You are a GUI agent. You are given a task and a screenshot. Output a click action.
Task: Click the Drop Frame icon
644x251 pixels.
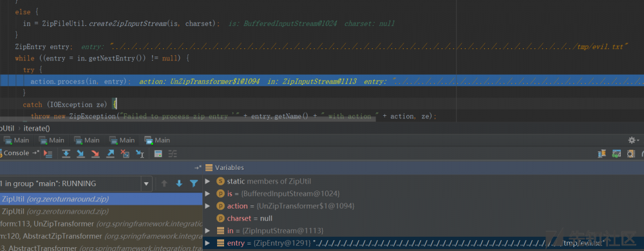pyautogui.click(x=125, y=153)
